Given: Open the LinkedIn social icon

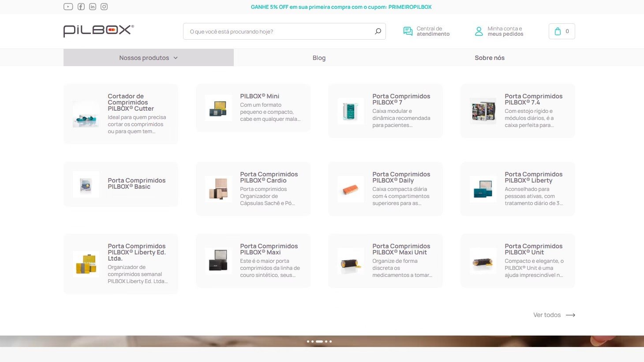Looking at the screenshot, I should click(93, 7).
